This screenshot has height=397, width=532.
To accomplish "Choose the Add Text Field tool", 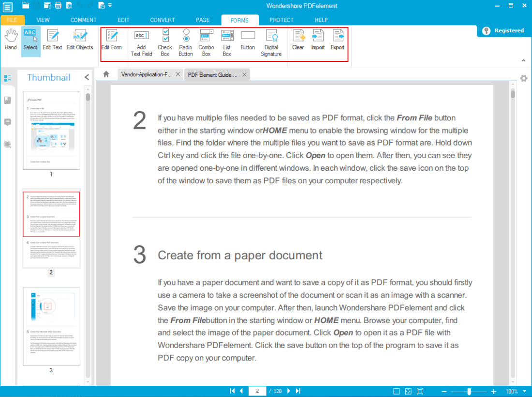I will pos(141,43).
